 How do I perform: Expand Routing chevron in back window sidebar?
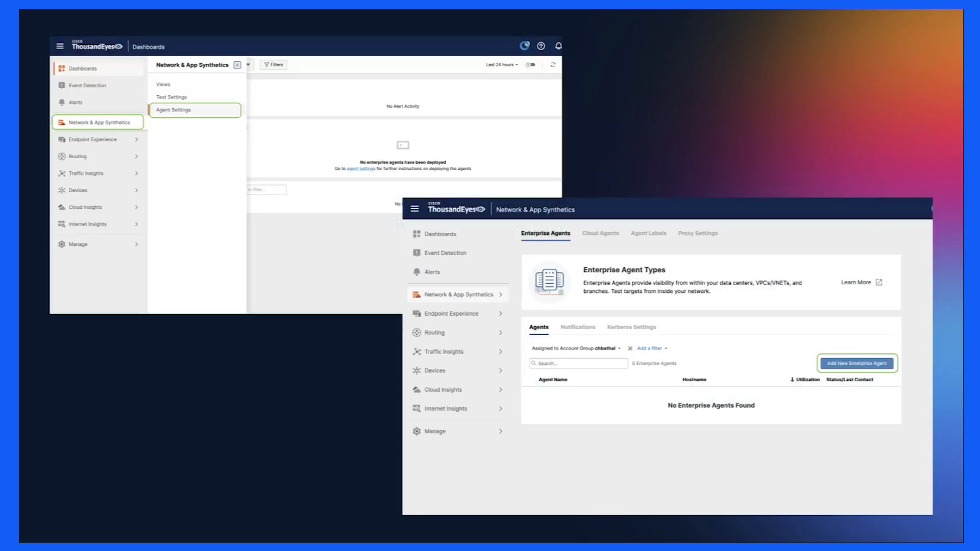tap(136, 156)
